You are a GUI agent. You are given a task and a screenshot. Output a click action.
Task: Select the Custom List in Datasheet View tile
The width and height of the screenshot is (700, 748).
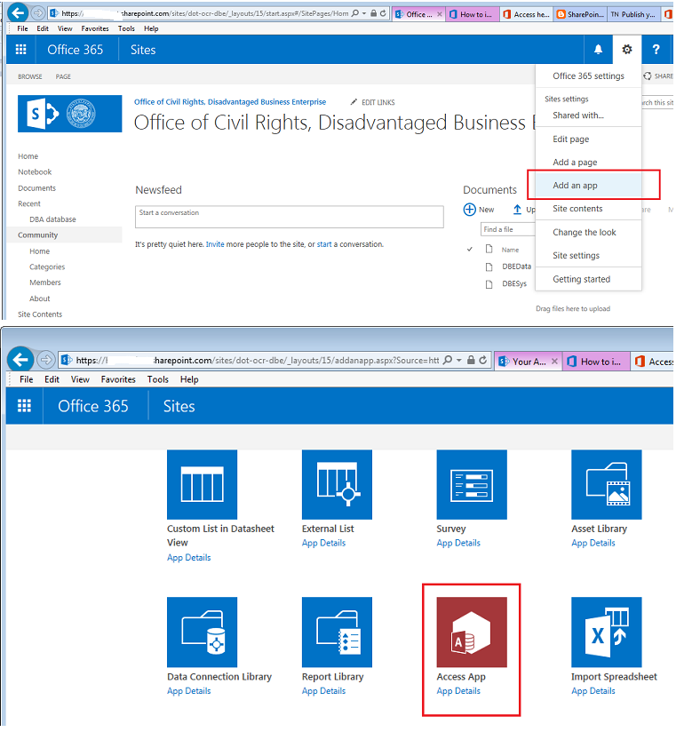point(202,484)
